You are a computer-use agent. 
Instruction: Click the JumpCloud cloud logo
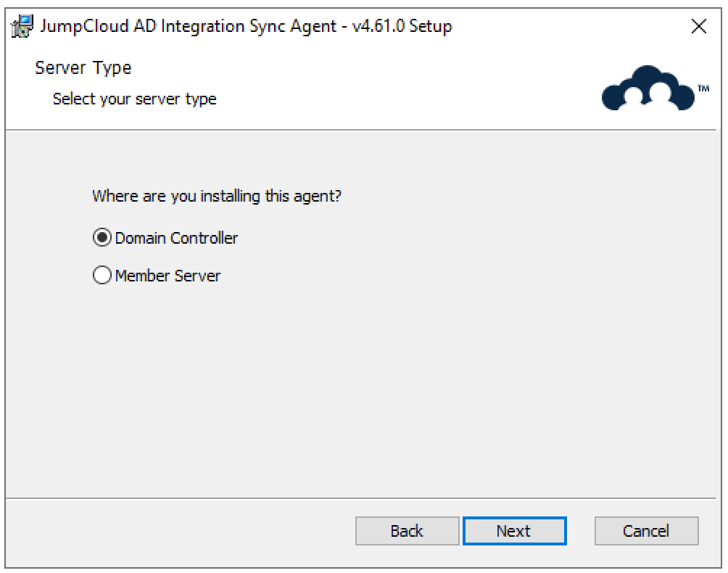(x=648, y=89)
